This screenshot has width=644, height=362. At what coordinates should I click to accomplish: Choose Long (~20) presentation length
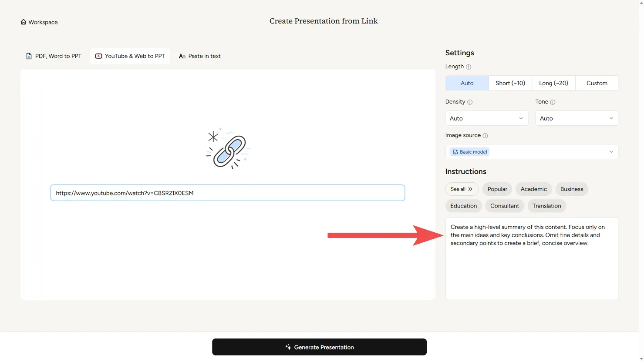pyautogui.click(x=553, y=83)
